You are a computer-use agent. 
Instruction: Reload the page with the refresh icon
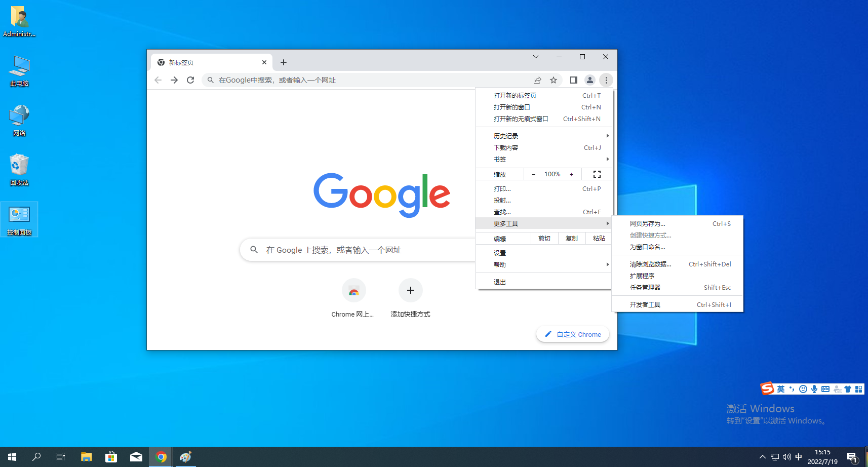[190, 80]
